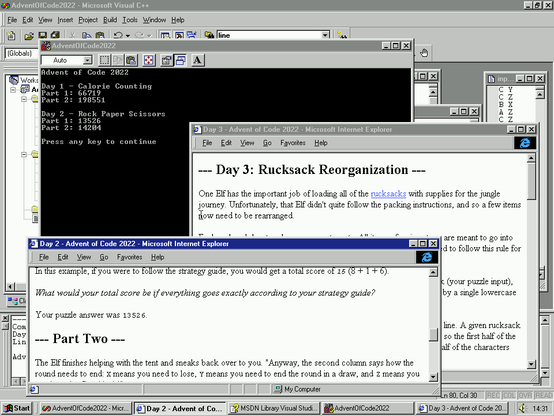Screen dimensions: 554x416
Task: Click the Mark selection icon in the console toolbar
Action: click(x=104, y=60)
